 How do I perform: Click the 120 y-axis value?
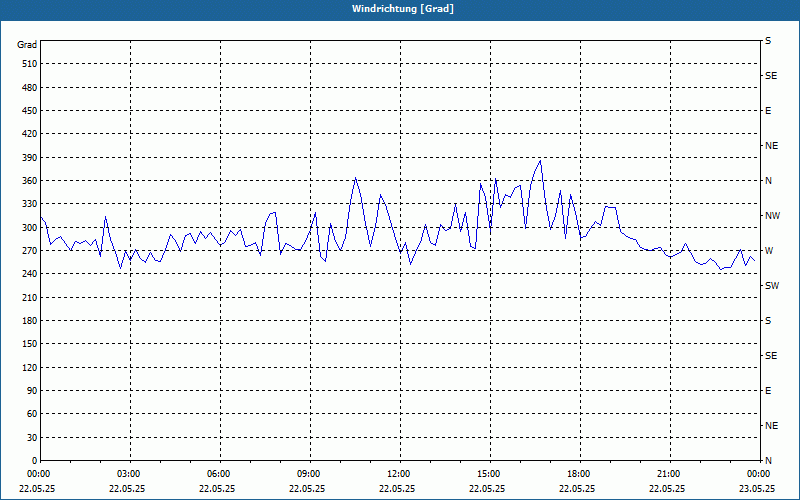[30, 367]
